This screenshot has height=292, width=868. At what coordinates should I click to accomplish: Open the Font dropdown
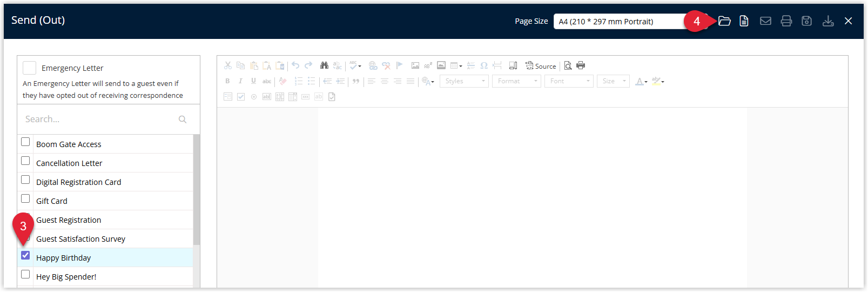569,81
